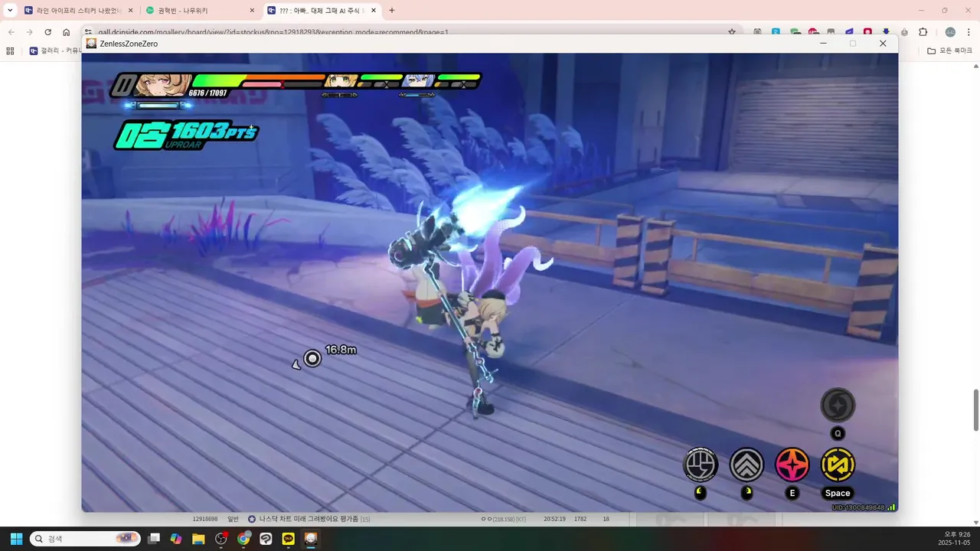This screenshot has width=980, height=551.
Task: Select the active blonde character portrait
Action: [163, 84]
